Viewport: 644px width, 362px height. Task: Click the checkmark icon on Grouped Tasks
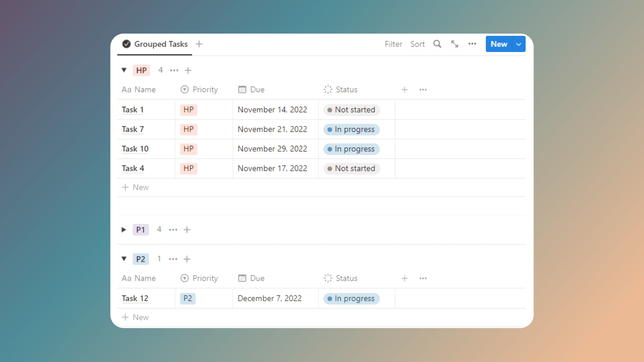point(126,44)
